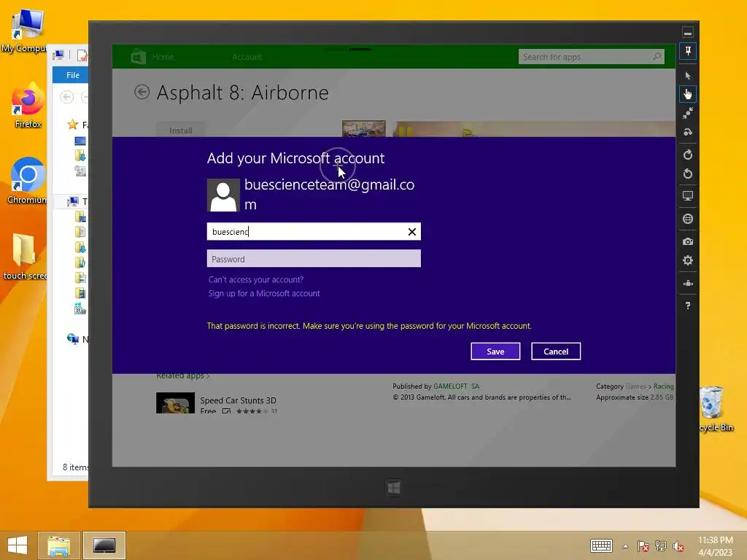Open the Asphalt 8 screenshot thumbnail
Viewport: 747px width, 560px height.
(x=363, y=128)
